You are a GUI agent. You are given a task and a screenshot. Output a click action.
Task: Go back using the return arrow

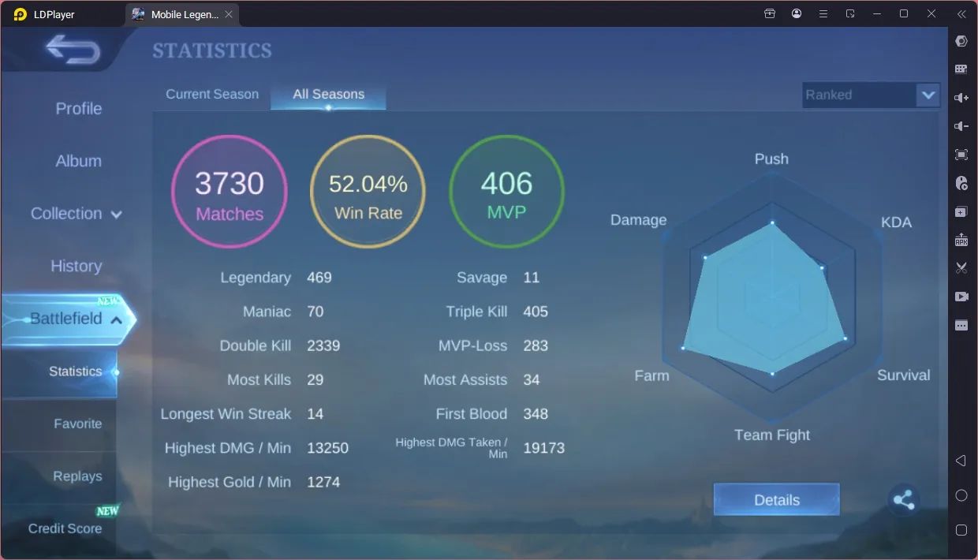click(73, 50)
